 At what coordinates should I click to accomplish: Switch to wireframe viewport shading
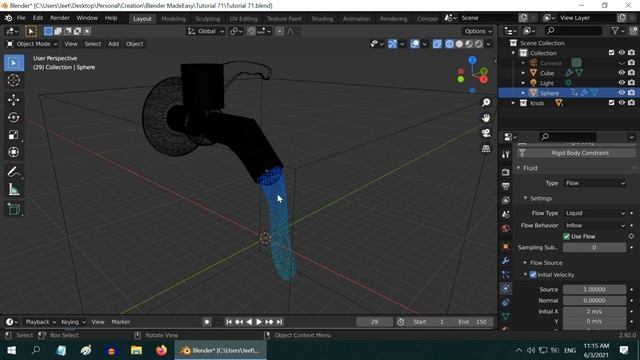pyautogui.click(x=449, y=44)
